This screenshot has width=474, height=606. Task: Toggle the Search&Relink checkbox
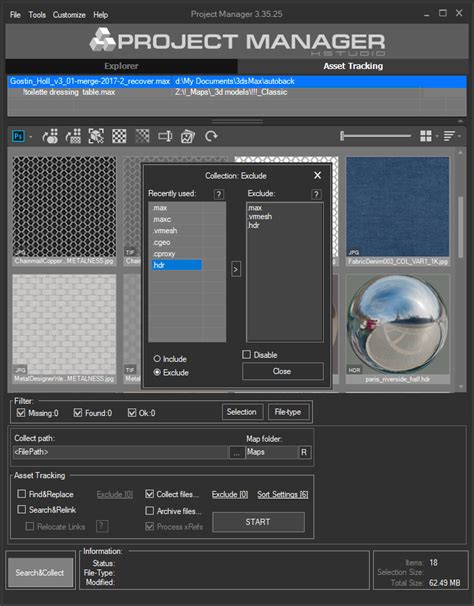22,509
